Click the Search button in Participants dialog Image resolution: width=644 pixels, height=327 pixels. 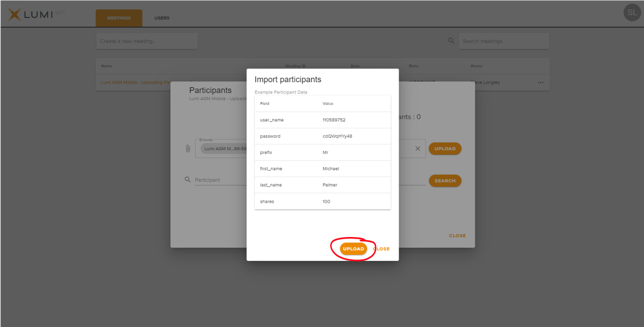(445, 181)
